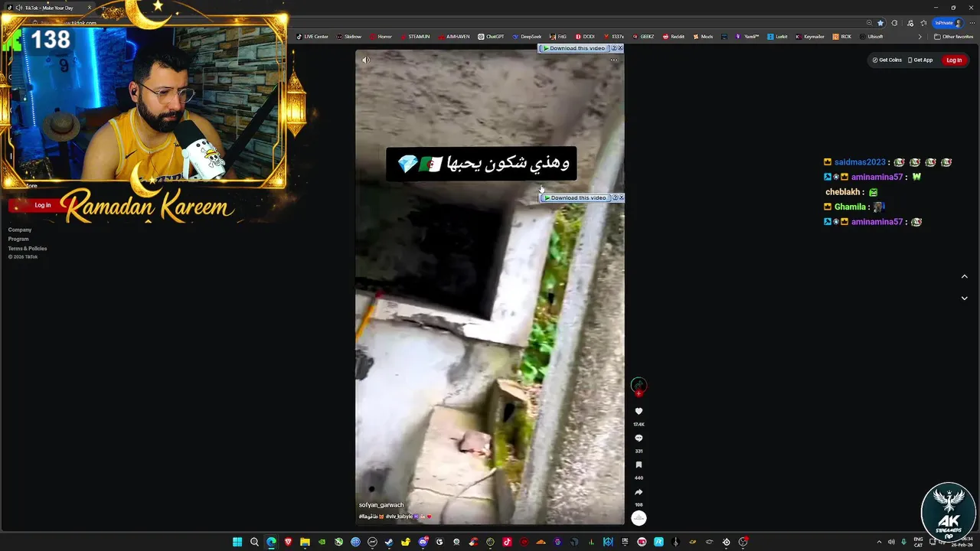Share the video using arrow icon

click(639, 492)
